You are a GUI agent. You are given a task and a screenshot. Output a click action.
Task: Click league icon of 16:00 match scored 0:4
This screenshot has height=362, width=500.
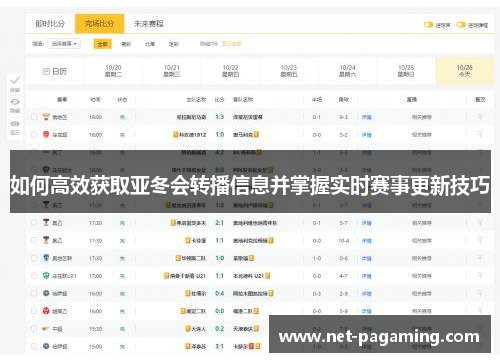click(46, 293)
